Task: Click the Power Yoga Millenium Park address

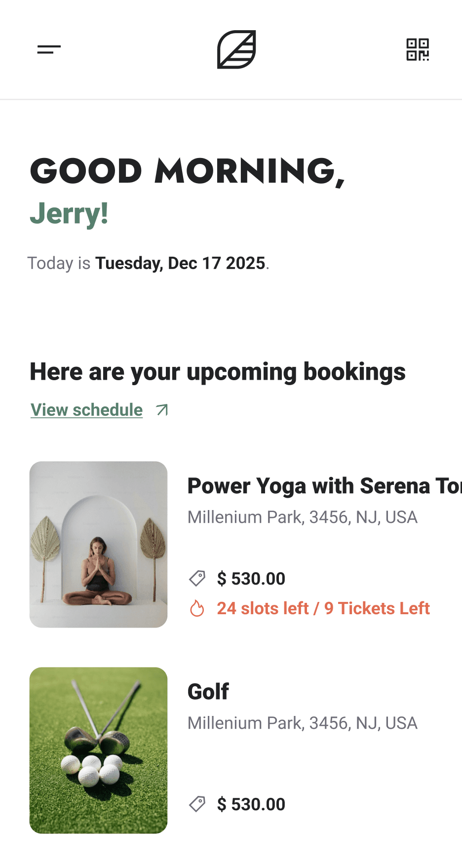Action: (x=303, y=517)
